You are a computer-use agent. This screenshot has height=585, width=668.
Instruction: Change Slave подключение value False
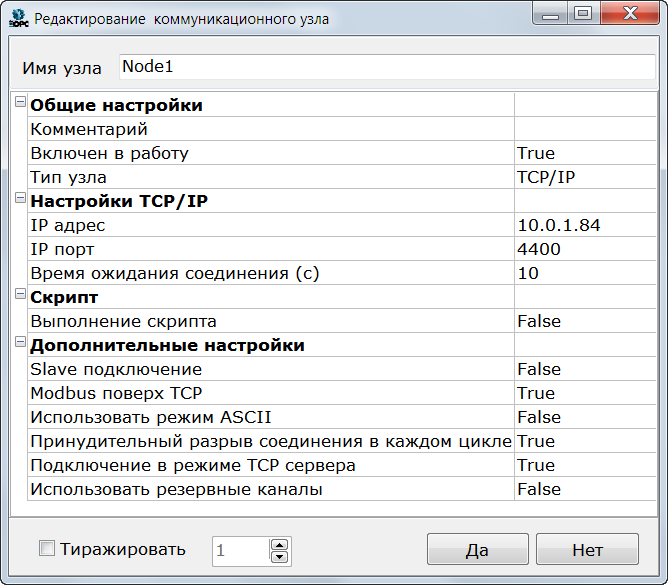click(585, 369)
